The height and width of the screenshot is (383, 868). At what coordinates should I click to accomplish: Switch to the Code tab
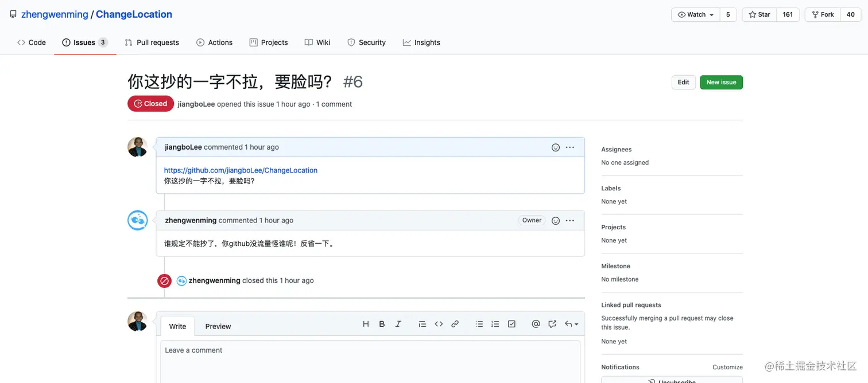32,42
